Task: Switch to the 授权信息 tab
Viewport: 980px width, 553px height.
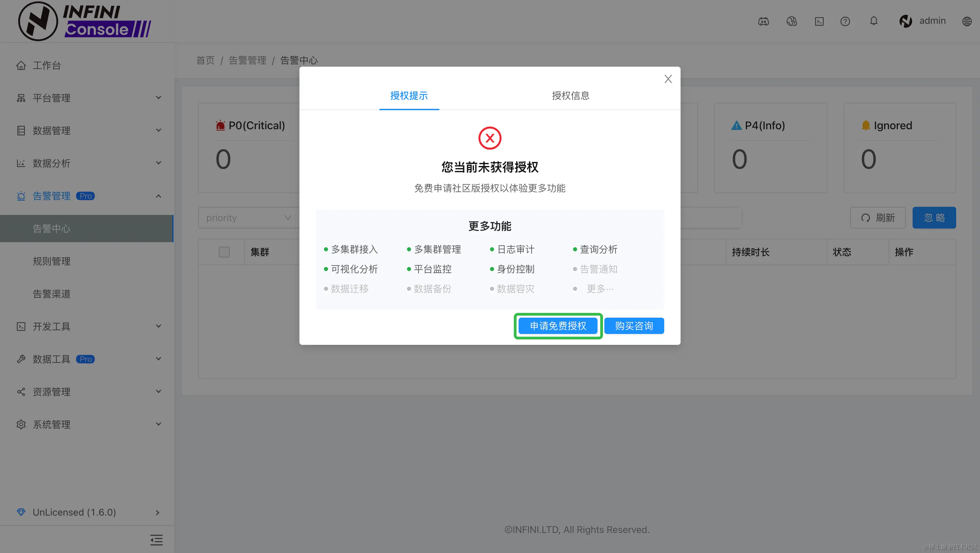Action: click(x=570, y=96)
